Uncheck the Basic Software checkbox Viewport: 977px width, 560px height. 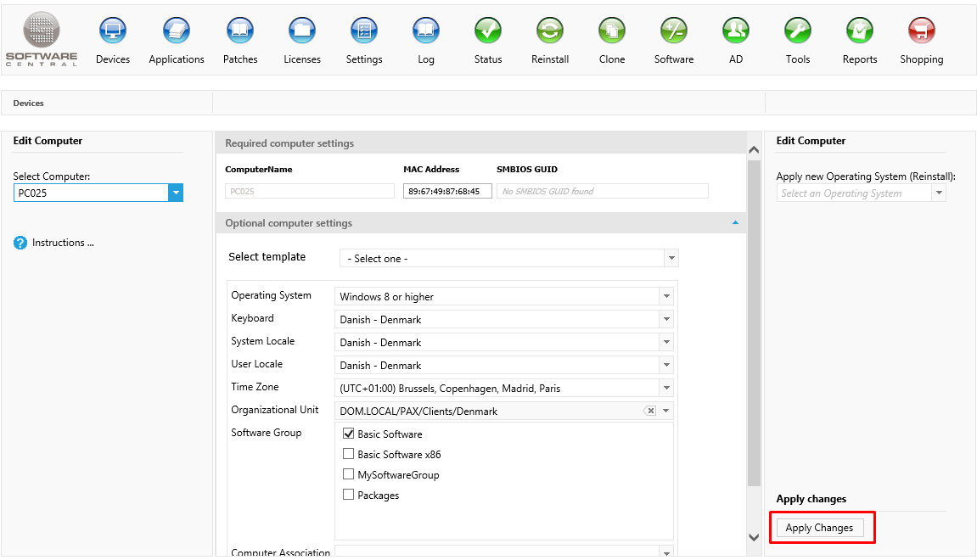tap(349, 434)
